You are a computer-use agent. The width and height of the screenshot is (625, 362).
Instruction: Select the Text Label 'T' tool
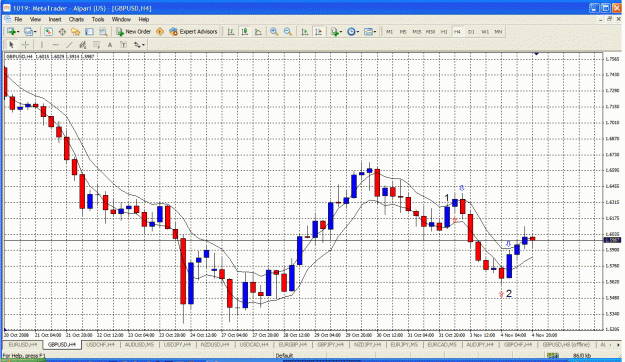click(x=124, y=45)
